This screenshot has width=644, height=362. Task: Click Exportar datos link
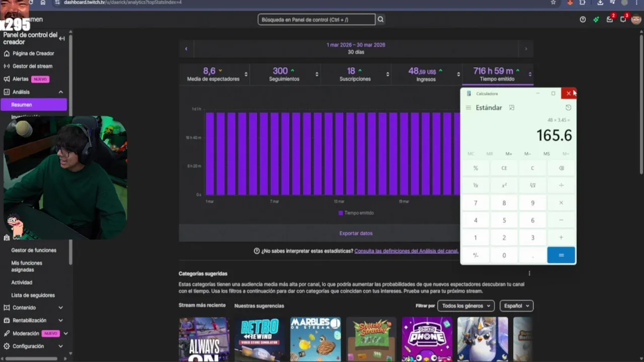(x=356, y=233)
